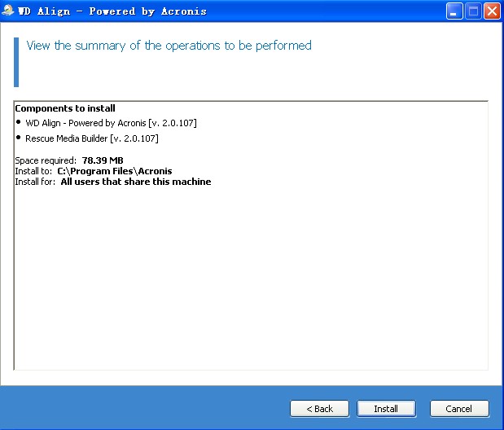Click the bullet beside WD Align component
Viewport: 504px width, 430px height.
pyautogui.click(x=19, y=123)
